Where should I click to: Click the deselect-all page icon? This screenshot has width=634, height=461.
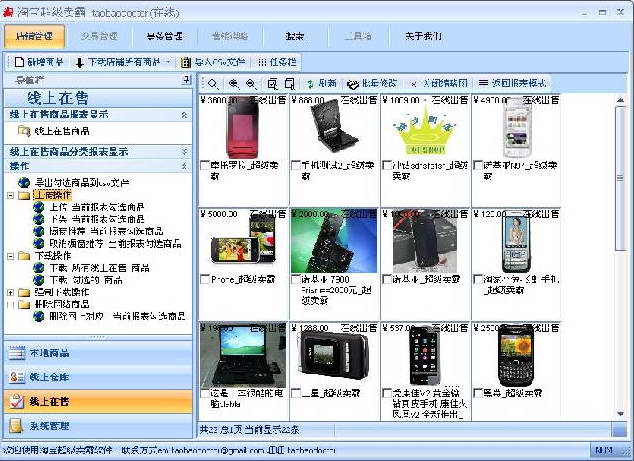pyautogui.click(x=290, y=84)
